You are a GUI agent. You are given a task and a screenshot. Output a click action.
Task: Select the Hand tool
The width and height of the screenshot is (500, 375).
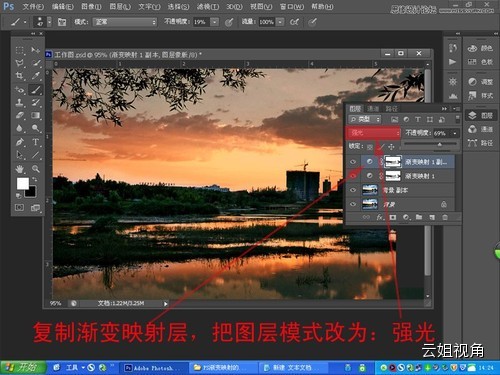point(20,169)
